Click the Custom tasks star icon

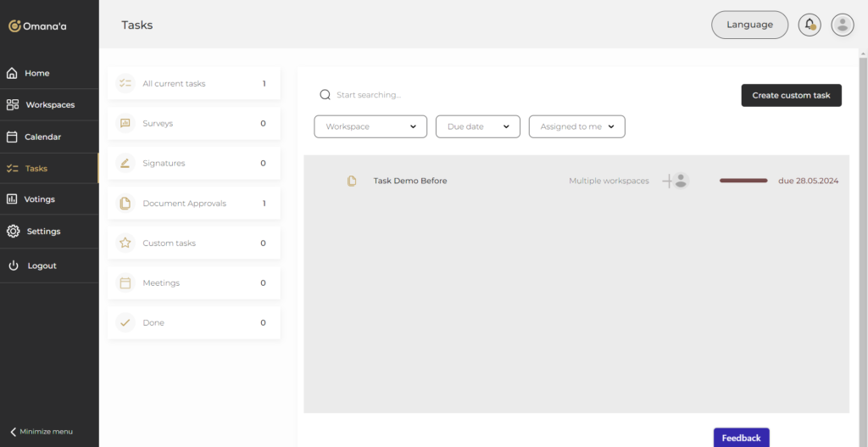(125, 243)
